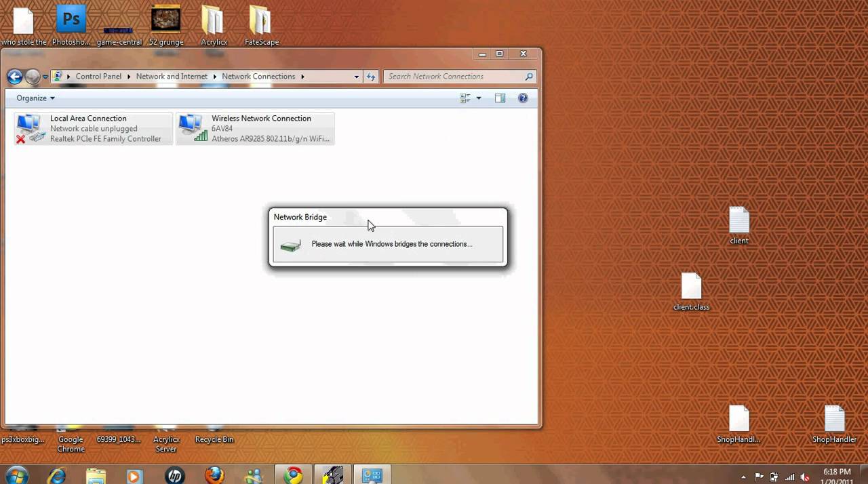Open Windows Media Player from taskbar
868x484 pixels.
point(135,475)
